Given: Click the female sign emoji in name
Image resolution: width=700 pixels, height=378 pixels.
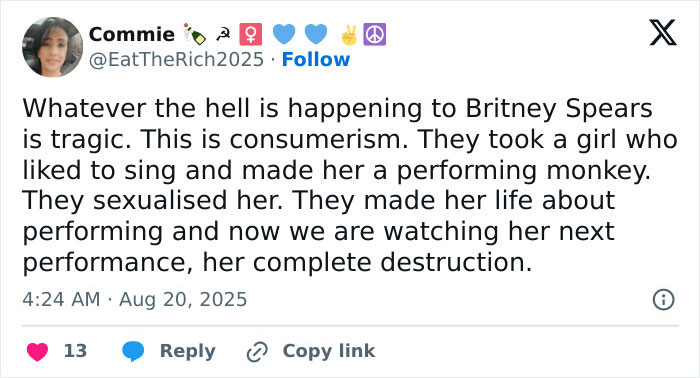Looking at the screenshot, I should pyautogui.click(x=251, y=34).
